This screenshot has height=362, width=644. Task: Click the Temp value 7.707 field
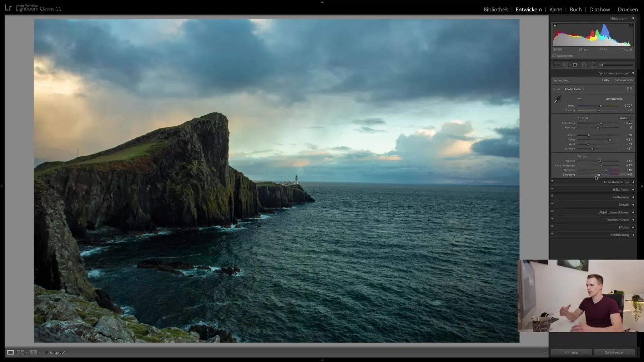(628, 106)
